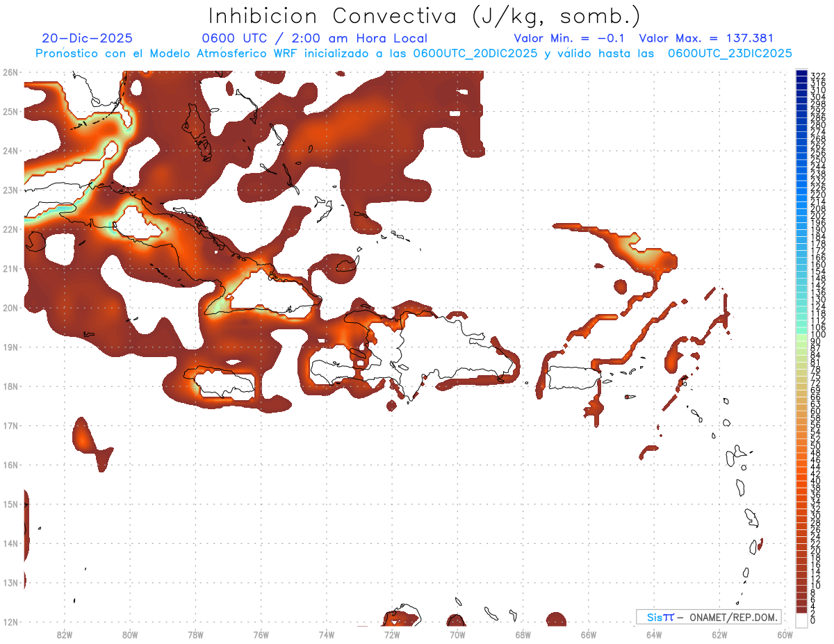Click the 18N latitude label

pos(10,386)
